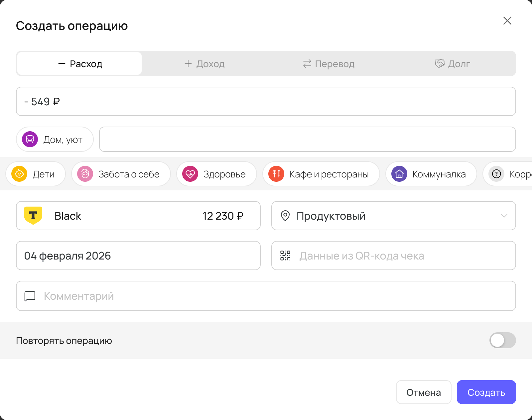This screenshot has height=420, width=532.
Task: Select the 'Дети' category icon
Action: 19,174
